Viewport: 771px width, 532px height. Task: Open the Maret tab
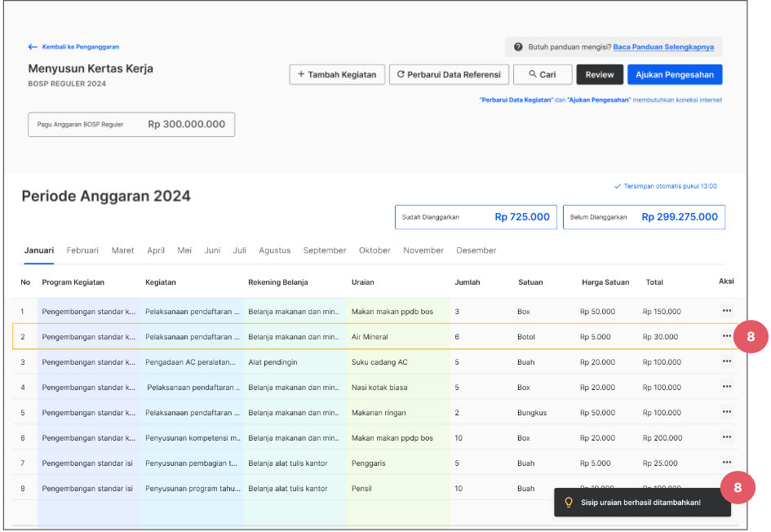point(122,250)
